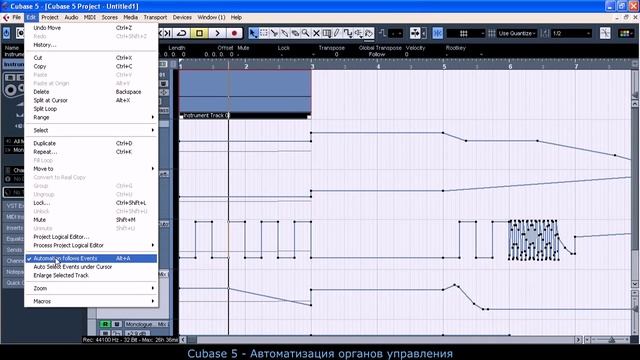Open the Scores menu
Viewport: 640px width, 360px height.
pos(109,18)
